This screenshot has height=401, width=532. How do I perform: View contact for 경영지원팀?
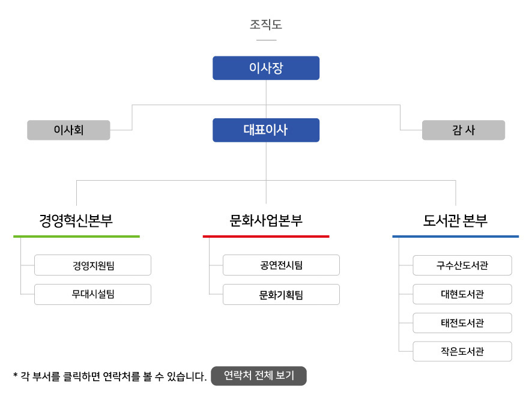point(92,265)
